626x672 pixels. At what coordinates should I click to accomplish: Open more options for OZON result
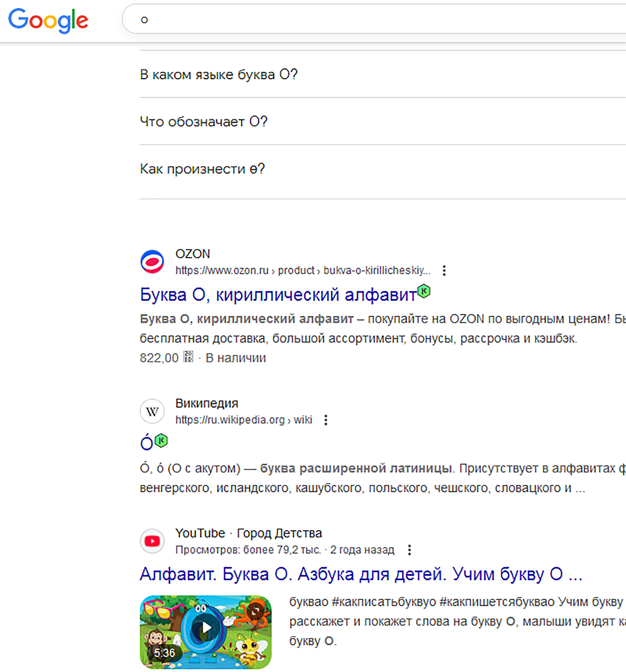pos(444,271)
